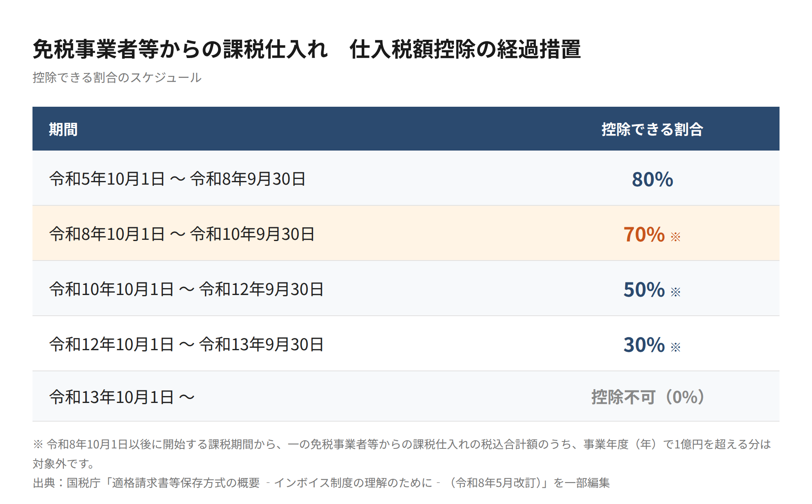Click the 令和10年10月1日 ～ 令和12年9月30日 period cell
This screenshot has width=812, height=504.
tap(186, 289)
